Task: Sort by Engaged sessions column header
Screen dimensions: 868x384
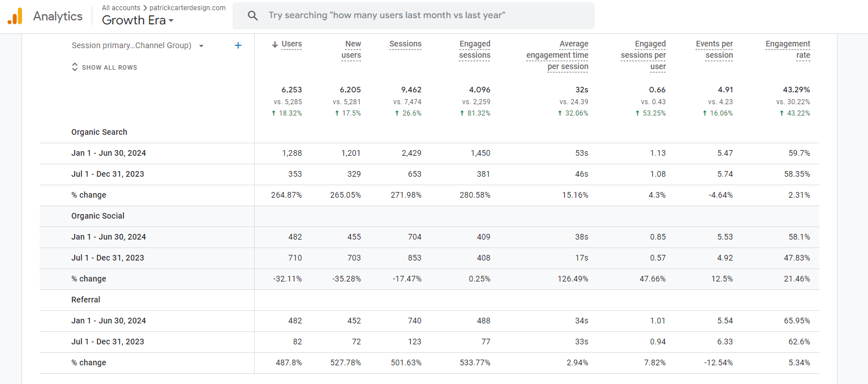Action: pos(475,49)
